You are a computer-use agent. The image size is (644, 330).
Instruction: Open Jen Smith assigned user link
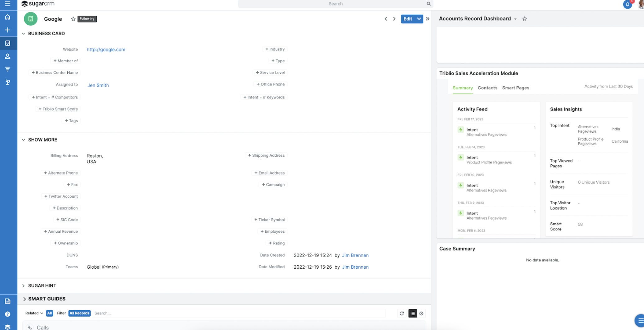[x=98, y=85]
